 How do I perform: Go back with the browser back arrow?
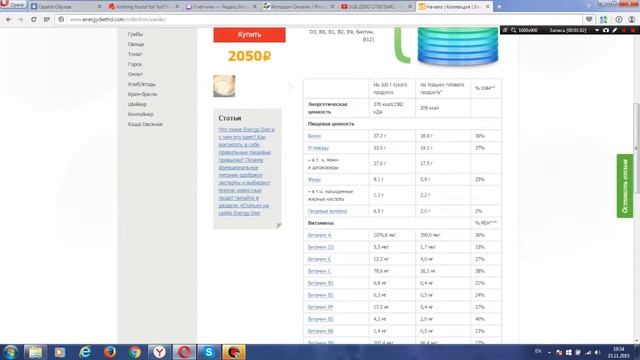(9, 19)
